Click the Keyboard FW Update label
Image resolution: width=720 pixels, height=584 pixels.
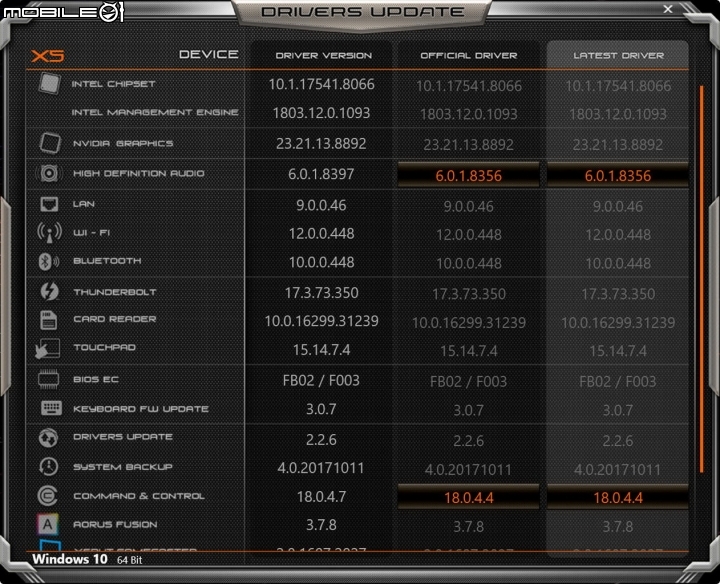click(x=141, y=409)
